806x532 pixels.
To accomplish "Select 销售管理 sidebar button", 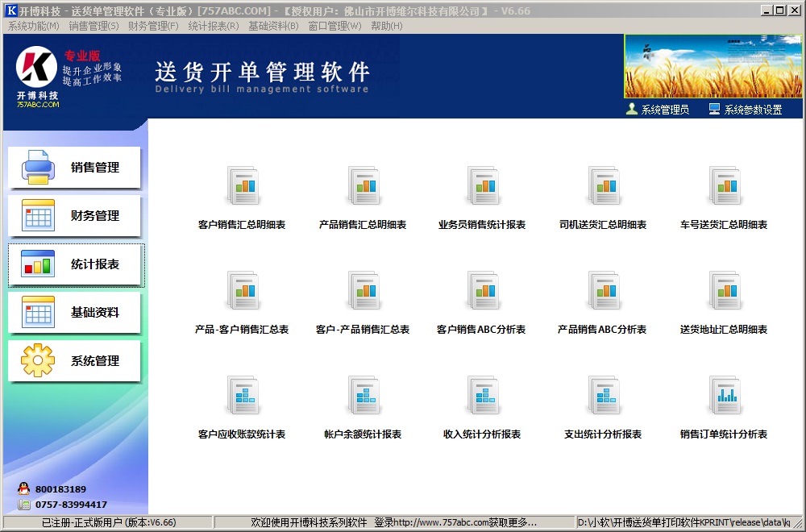I will [x=74, y=168].
